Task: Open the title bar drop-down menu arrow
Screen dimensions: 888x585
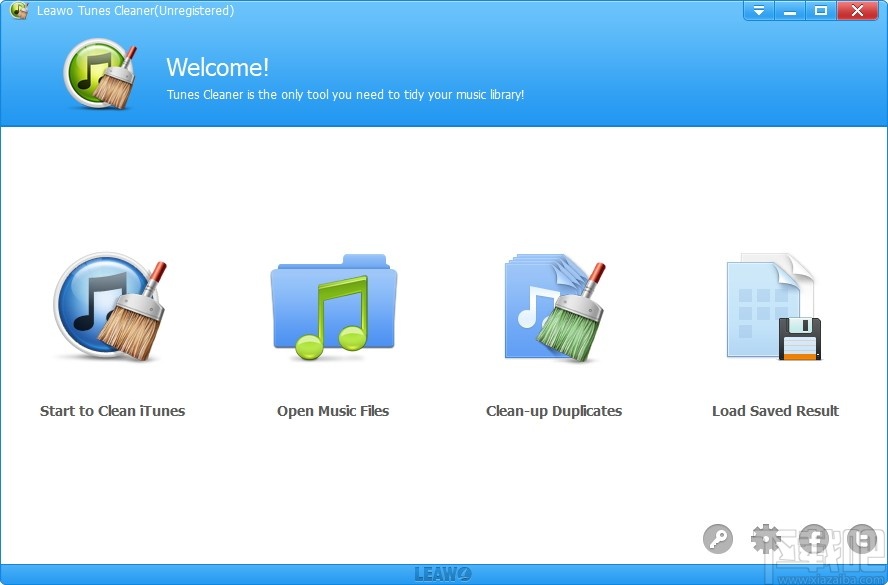Action: click(758, 11)
